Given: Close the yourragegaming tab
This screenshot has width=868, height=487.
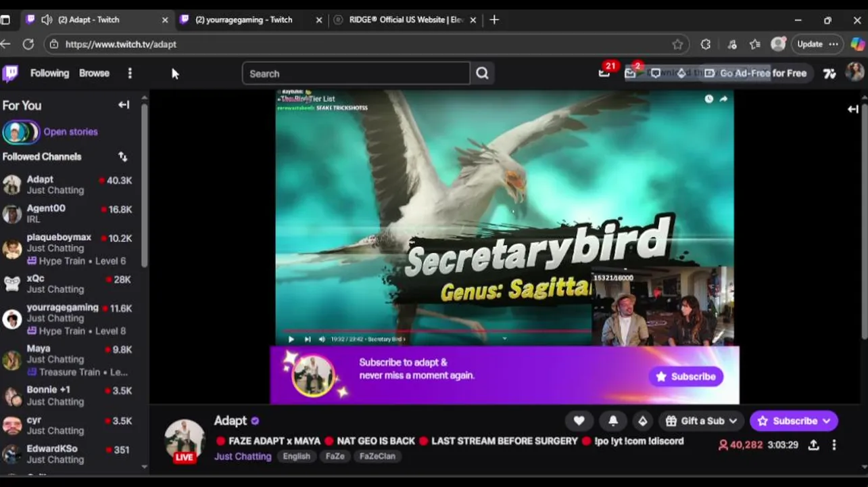Looking at the screenshot, I should click(319, 20).
